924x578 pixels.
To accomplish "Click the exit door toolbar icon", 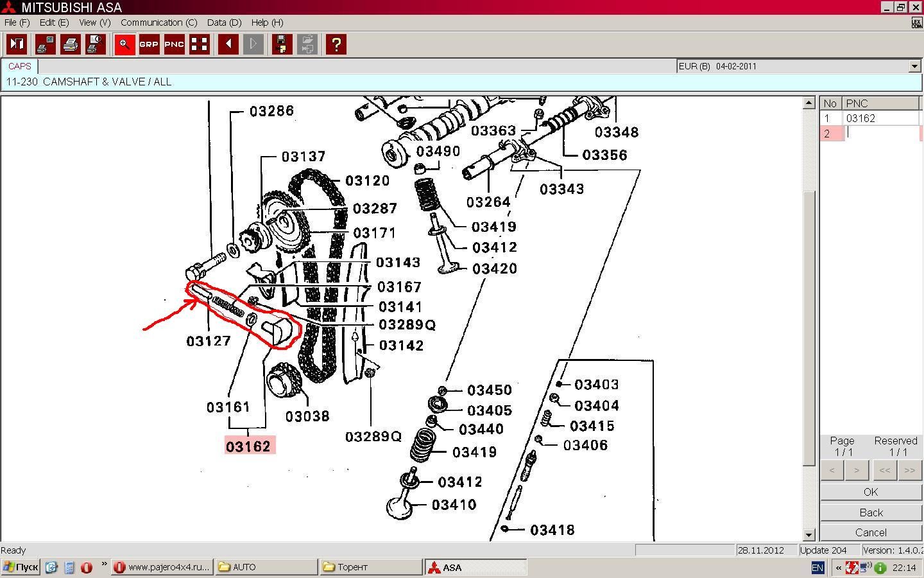I will pyautogui.click(x=17, y=44).
